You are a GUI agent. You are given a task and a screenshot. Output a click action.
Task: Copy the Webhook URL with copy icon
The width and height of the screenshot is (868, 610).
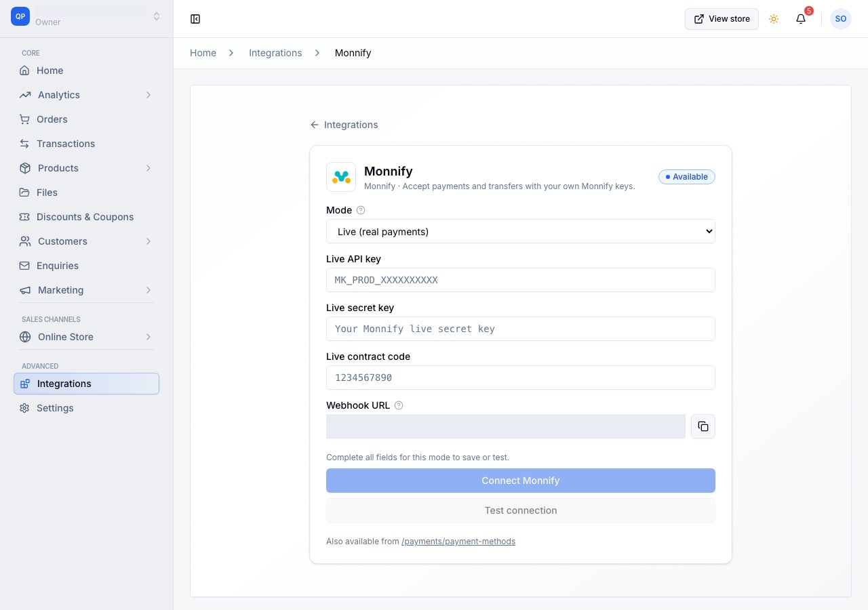(703, 426)
